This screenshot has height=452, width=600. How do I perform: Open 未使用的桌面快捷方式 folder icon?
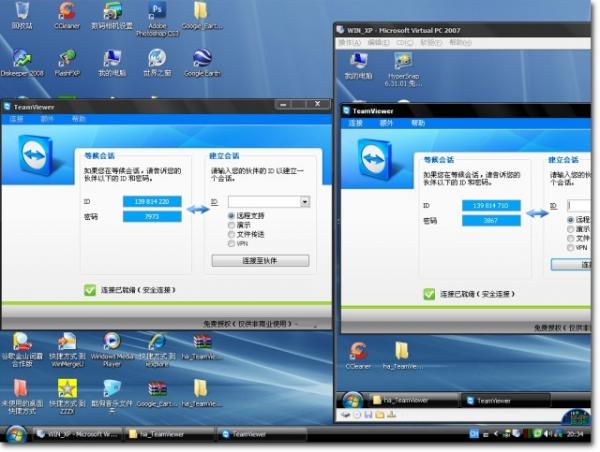(21, 389)
